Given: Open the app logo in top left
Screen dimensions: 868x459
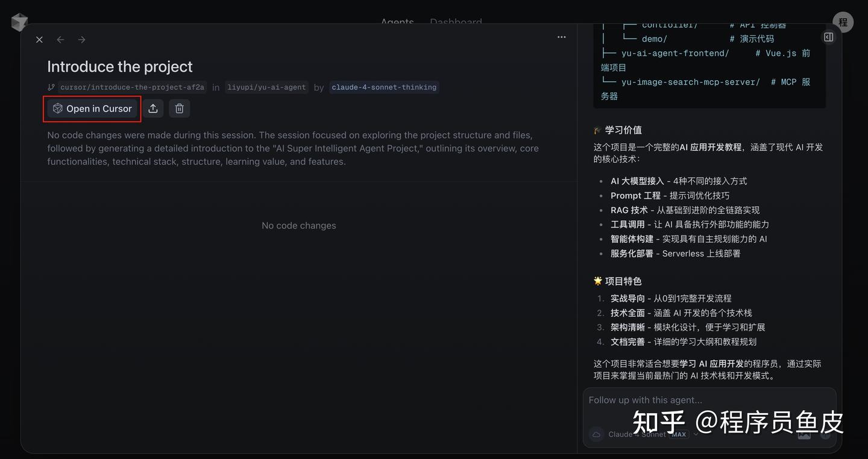Looking at the screenshot, I should tap(19, 22).
